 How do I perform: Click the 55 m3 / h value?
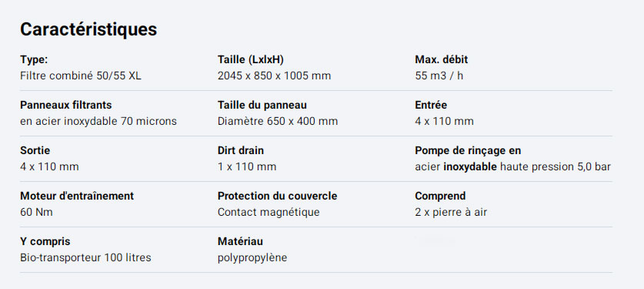(439, 76)
